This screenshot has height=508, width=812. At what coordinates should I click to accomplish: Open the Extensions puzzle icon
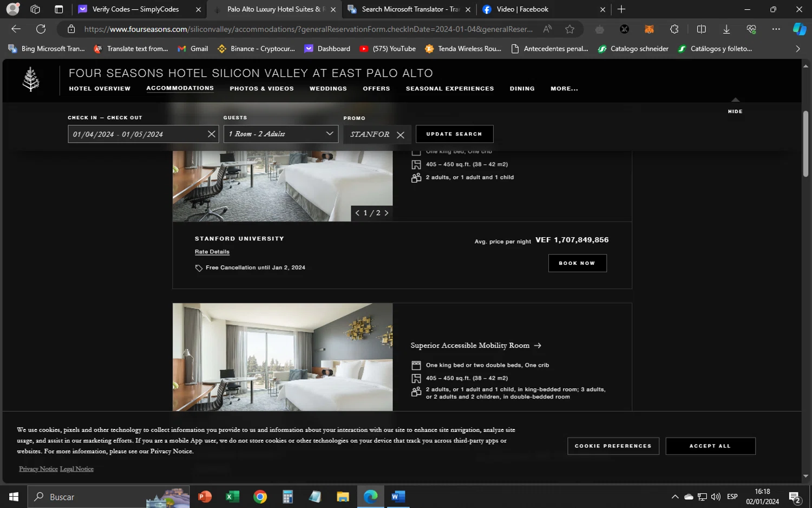pyautogui.click(x=674, y=29)
